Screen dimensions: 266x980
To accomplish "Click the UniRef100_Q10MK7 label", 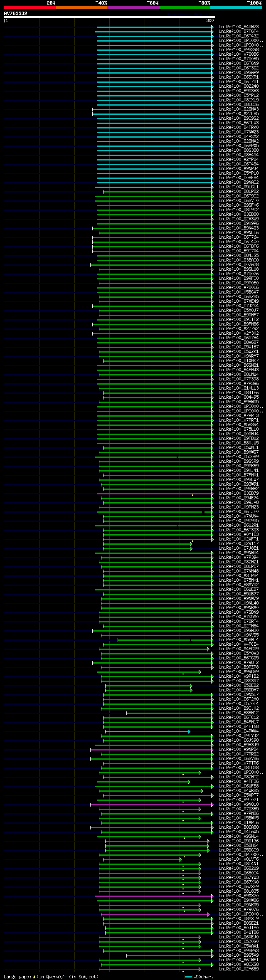I will 239,361.
